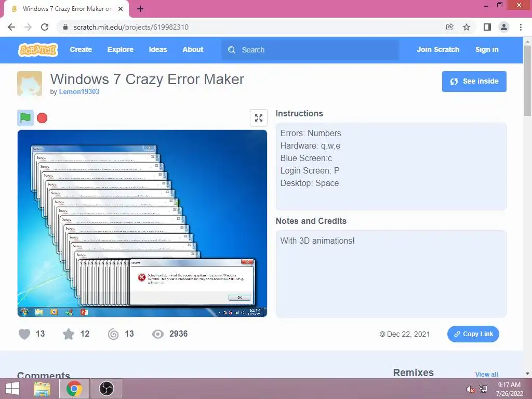Select the Windows 7 Crazy Error Maker tab
The image size is (532, 399).
click(66, 9)
